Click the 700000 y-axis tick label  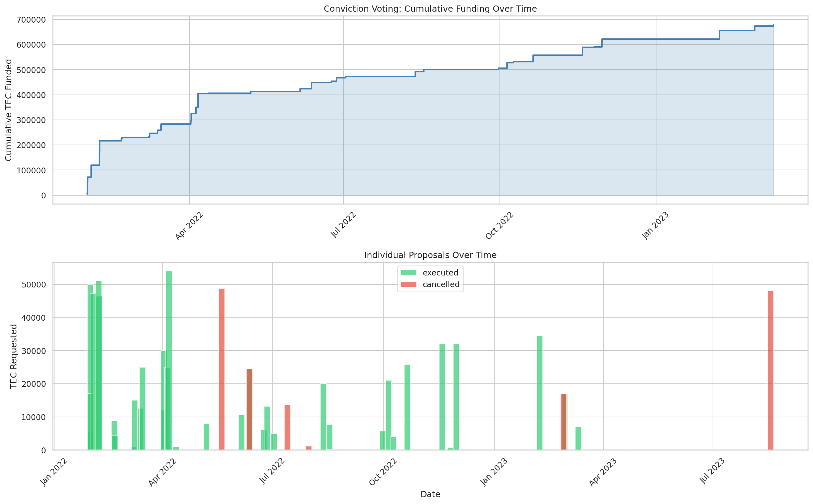(x=31, y=20)
